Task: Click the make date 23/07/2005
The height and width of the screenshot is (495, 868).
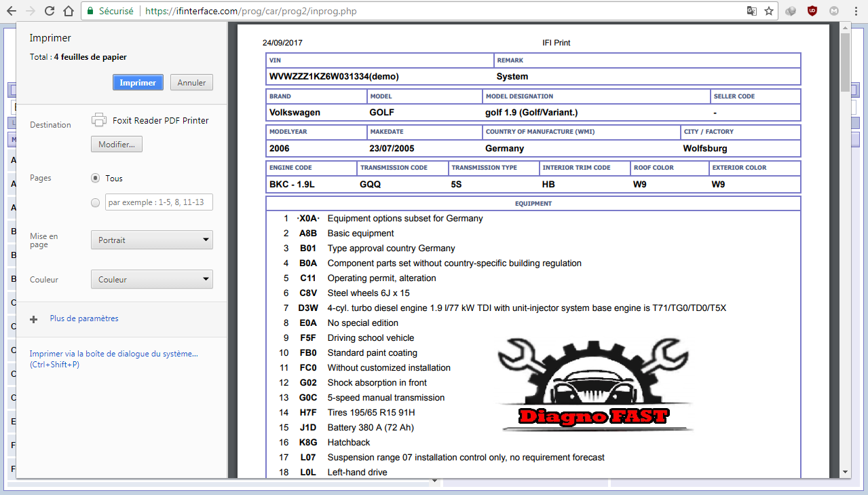Action: 392,148
